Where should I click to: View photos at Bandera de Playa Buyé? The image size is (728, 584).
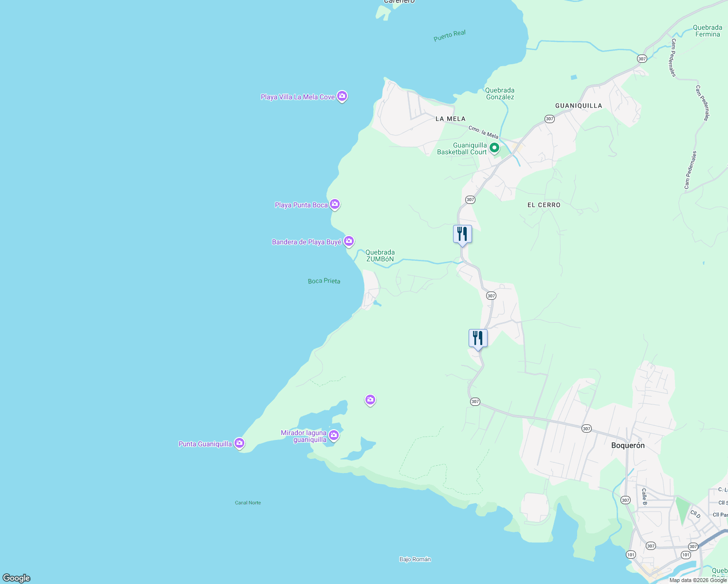pos(349,240)
